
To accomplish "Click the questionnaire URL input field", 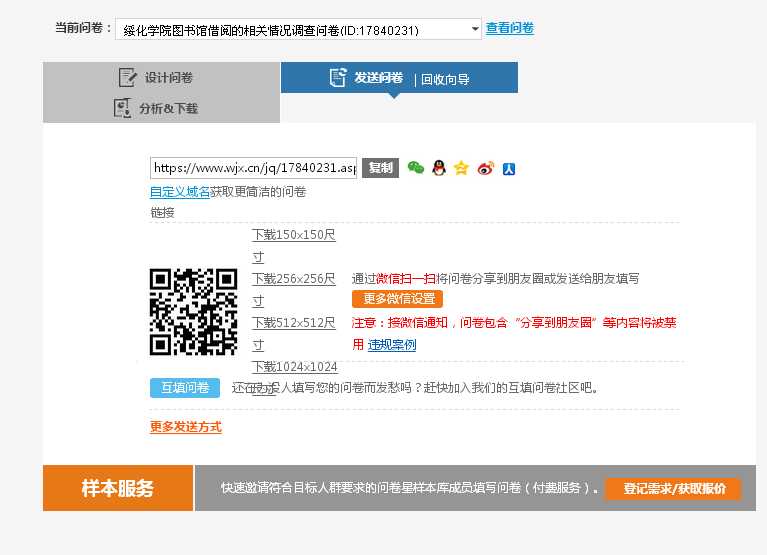I will [x=253, y=168].
